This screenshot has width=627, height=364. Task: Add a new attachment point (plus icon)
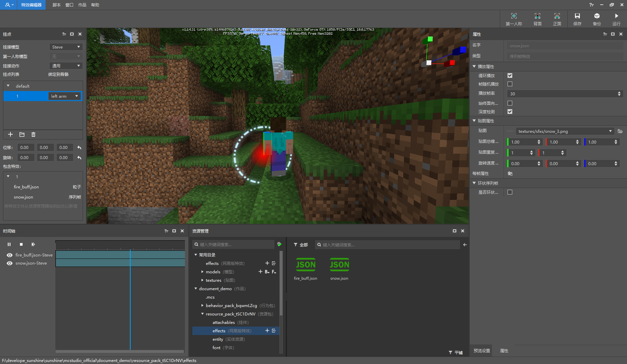[x=10, y=134]
